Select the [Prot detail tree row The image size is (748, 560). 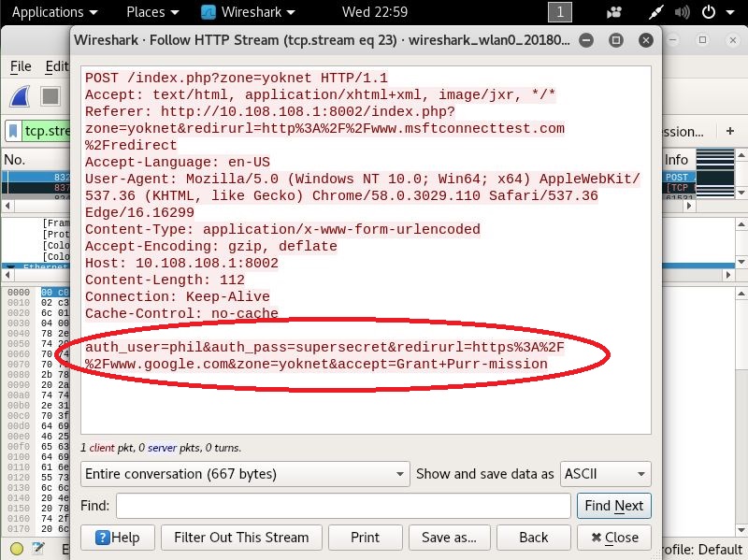(x=55, y=235)
